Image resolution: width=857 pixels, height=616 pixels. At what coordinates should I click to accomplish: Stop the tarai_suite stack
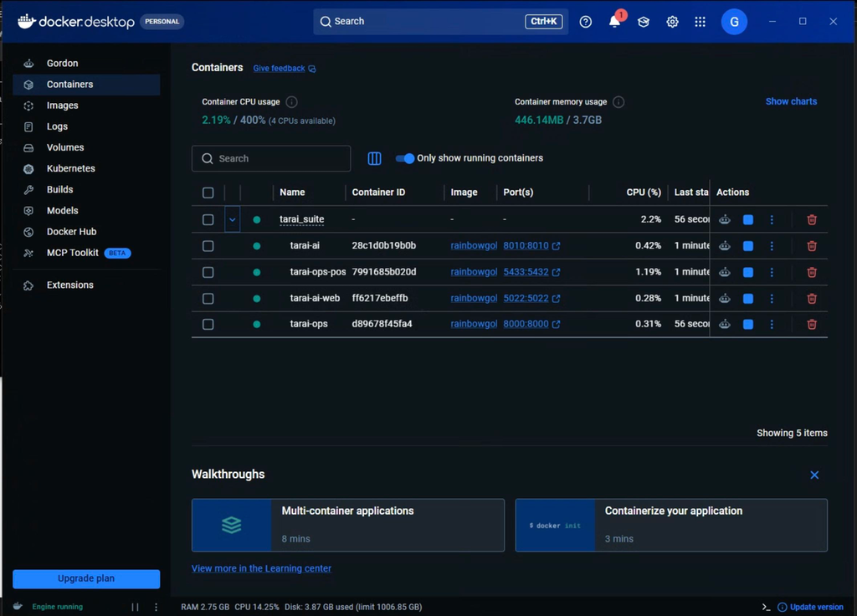pos(748,220)
